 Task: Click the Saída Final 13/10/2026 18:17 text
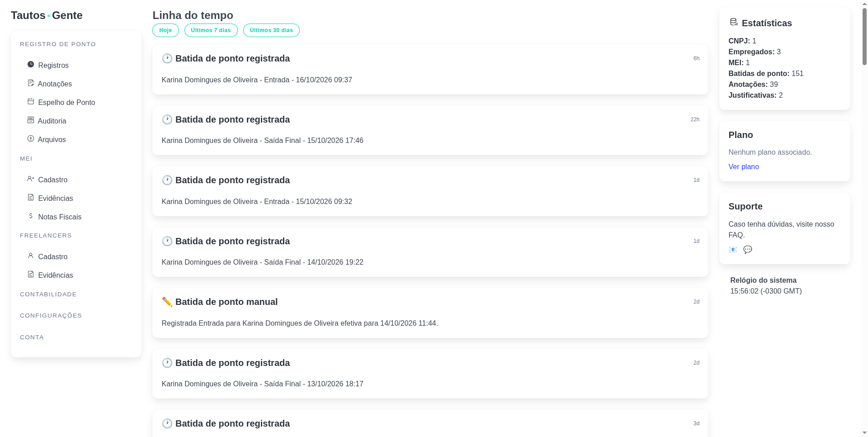(262, 384)
